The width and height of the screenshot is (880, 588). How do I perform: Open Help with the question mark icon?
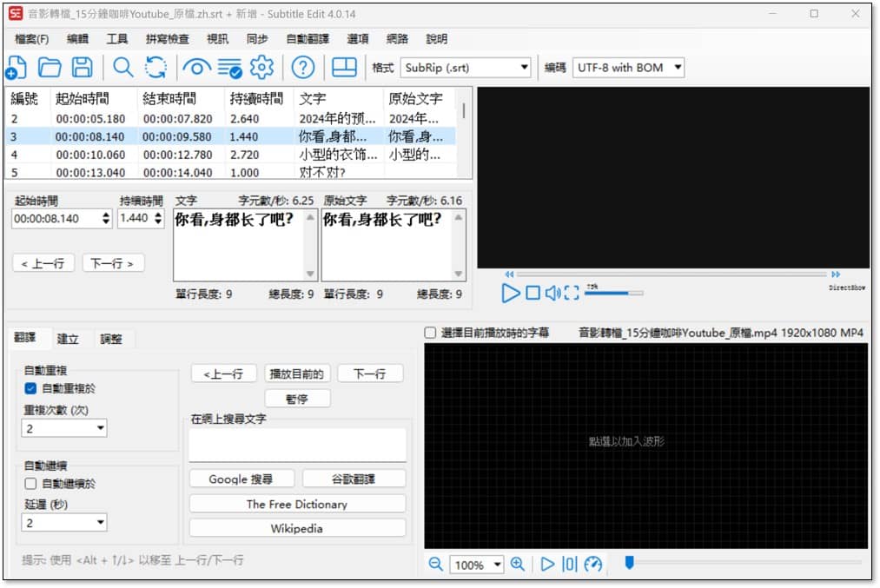302,67
